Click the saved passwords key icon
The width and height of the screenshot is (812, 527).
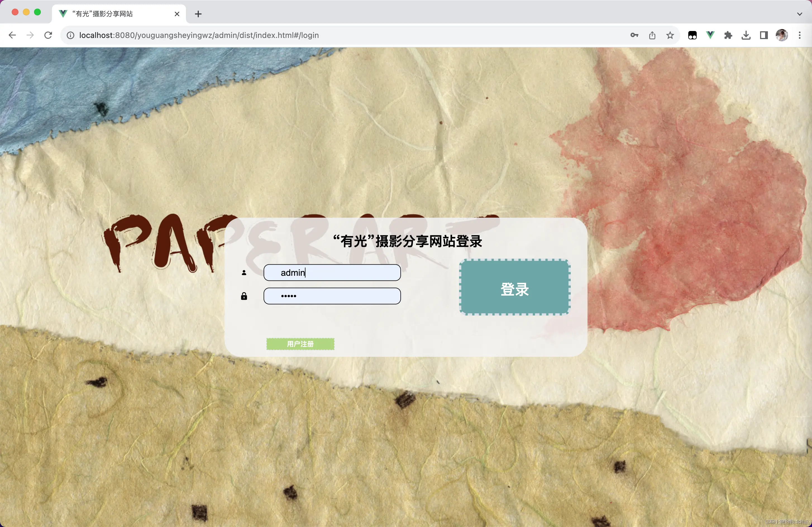pyautogui.click(x=634, y=35)
